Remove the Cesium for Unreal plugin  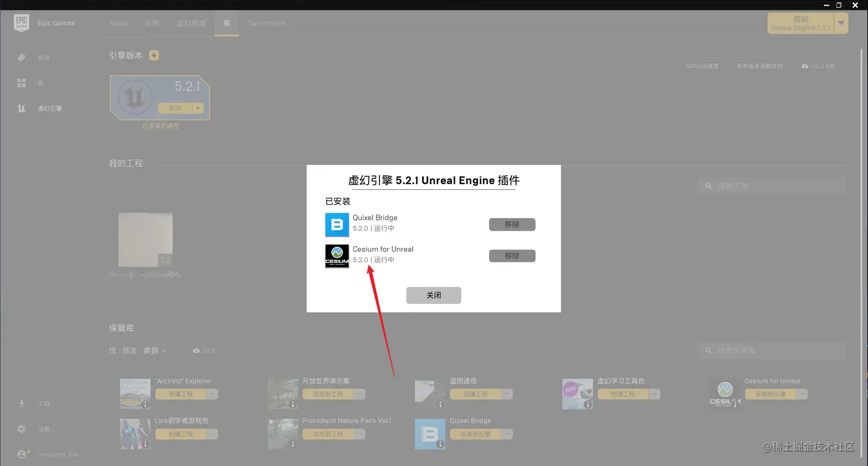tap(512, 256)
